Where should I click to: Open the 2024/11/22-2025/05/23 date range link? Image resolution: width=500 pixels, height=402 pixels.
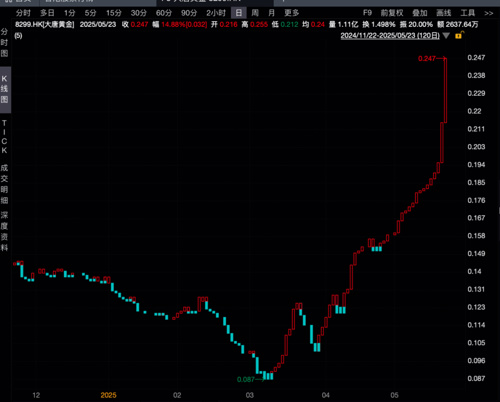390,36
